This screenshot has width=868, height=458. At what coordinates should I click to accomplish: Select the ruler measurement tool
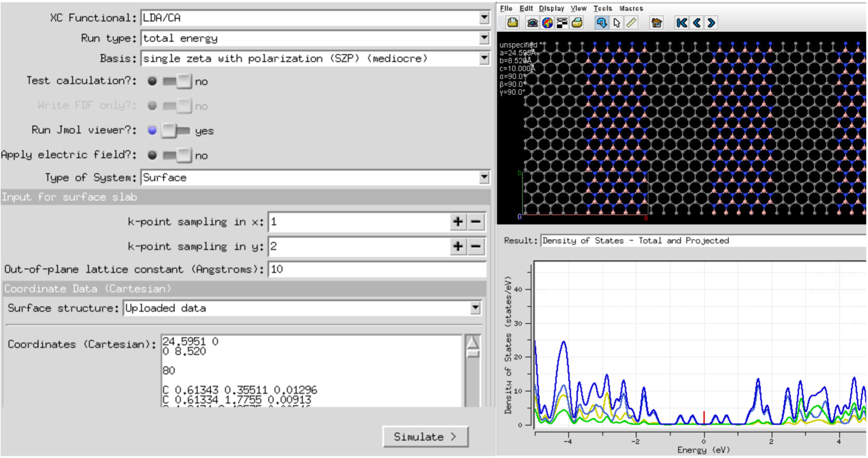point(631,23)
